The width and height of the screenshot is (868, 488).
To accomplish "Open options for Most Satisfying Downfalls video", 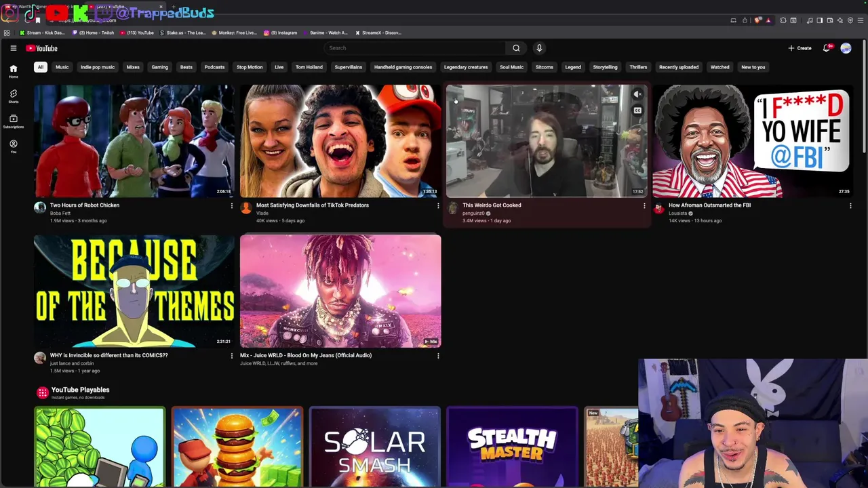I will point(438,205).
